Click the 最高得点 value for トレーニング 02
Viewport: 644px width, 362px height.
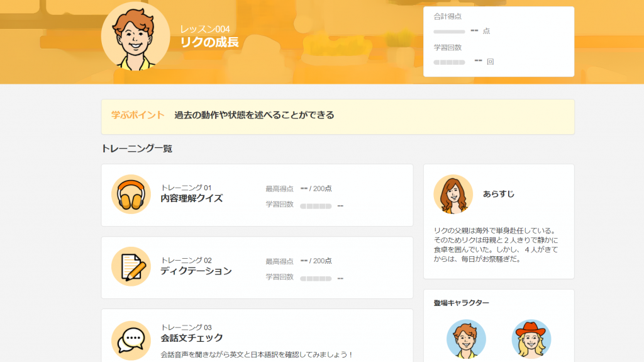tap(316, 261)
